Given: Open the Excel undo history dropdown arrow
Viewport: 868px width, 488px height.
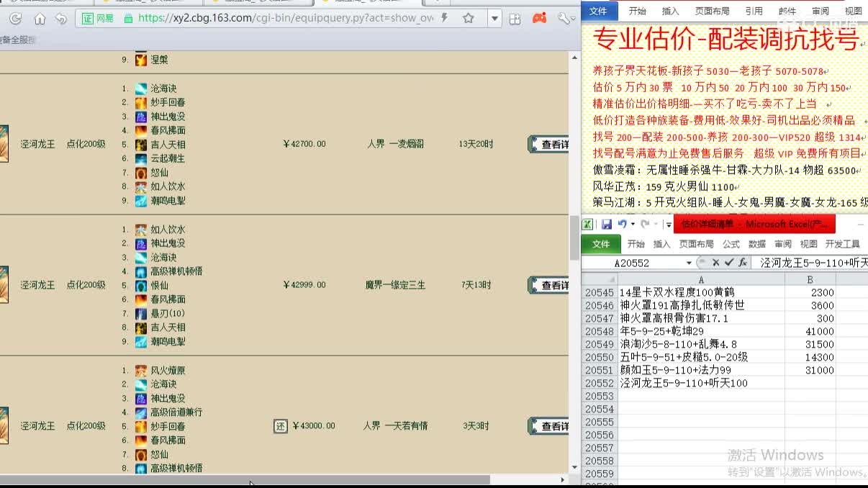Looking at the screenshot, I should (x=632, y=224).
